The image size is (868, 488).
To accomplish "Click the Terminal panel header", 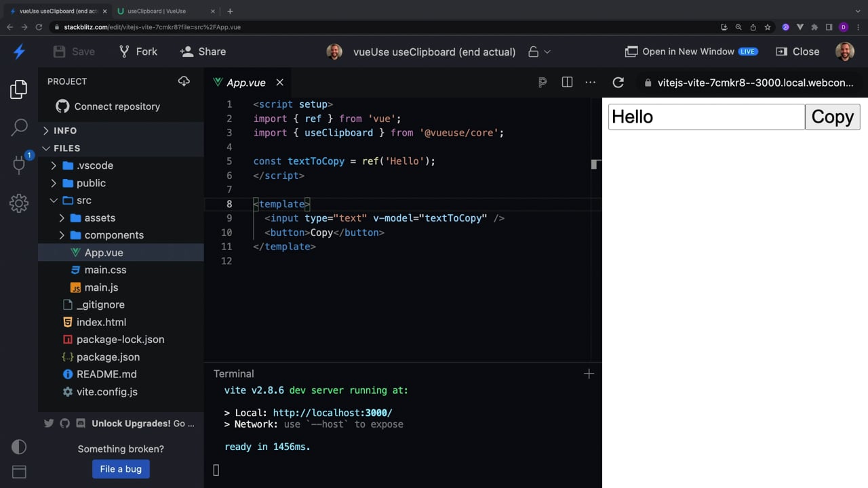I will click(x=234, y=373).
